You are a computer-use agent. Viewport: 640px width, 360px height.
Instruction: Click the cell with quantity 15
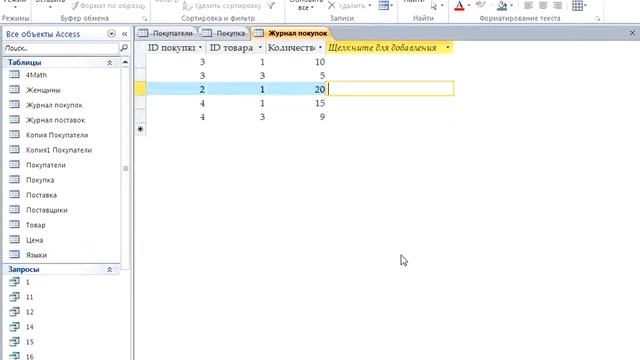click(x=296, y=103)
